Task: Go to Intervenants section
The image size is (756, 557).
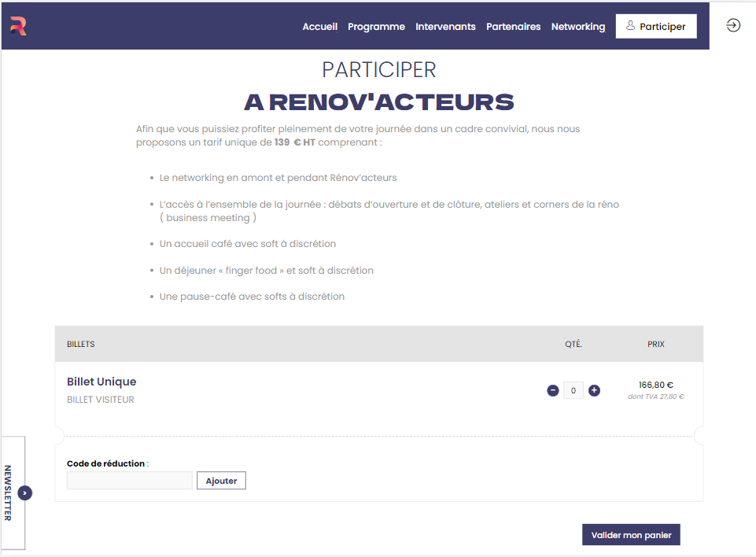Action: pyautogui.click(x=445, y=27)
